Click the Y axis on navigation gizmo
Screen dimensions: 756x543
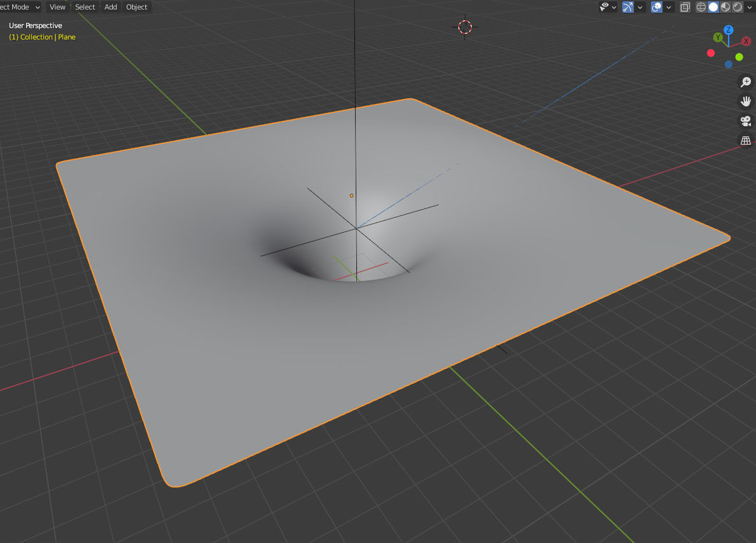click(718, 37)
